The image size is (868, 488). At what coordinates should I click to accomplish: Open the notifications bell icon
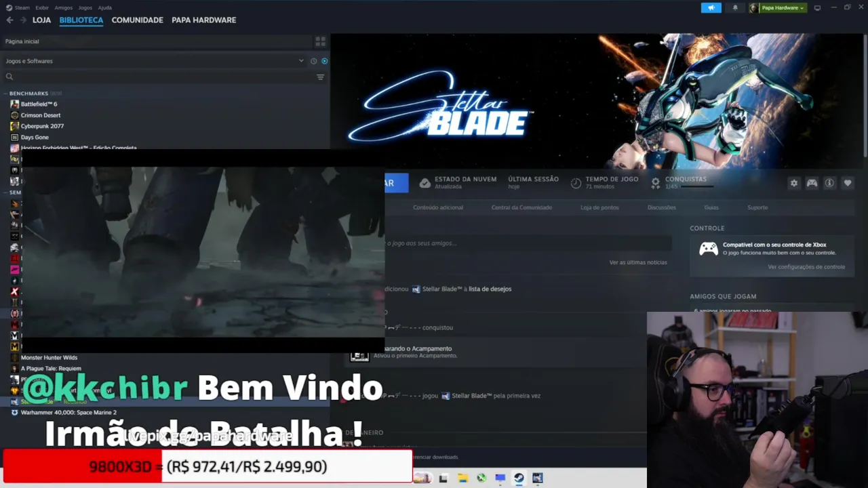click(735, 7)
